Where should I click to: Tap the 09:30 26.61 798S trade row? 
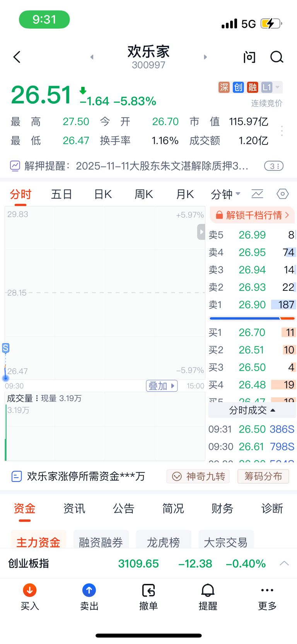[252, 447]
